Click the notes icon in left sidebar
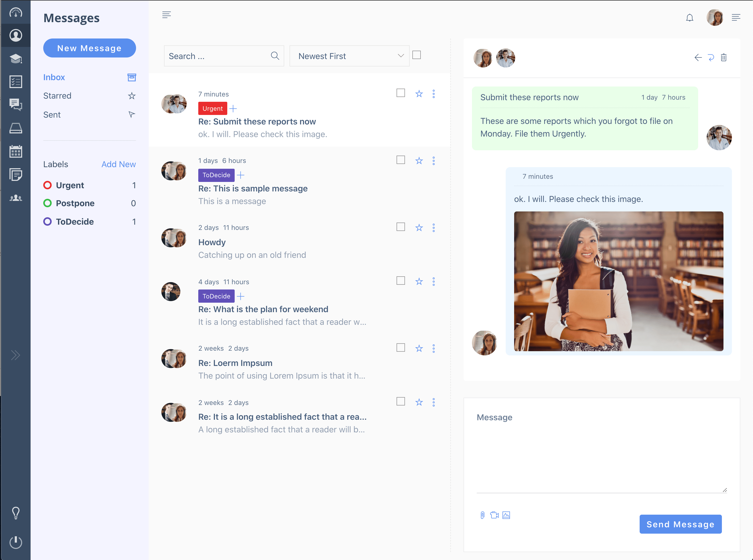Viewport: 753px width, 560px height. (16, 175)
